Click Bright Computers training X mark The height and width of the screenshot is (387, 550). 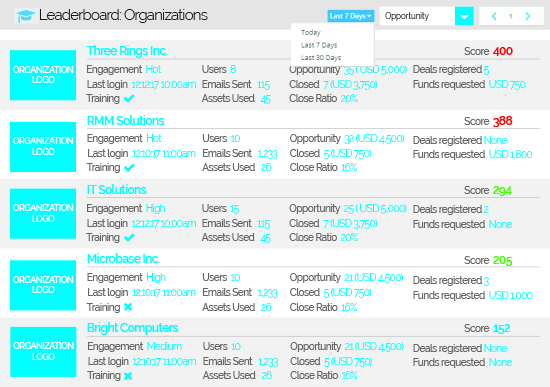point(128,376)
